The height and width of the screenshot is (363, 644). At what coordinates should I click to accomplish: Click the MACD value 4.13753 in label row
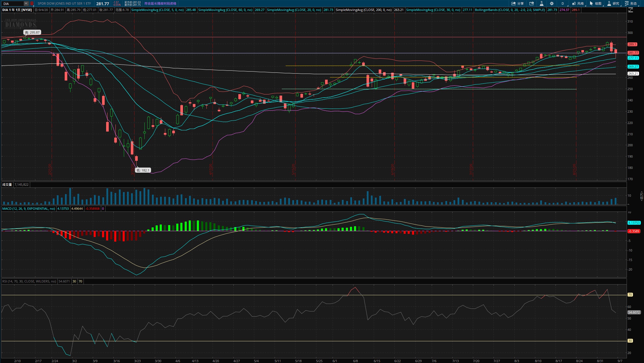(63, 209)
